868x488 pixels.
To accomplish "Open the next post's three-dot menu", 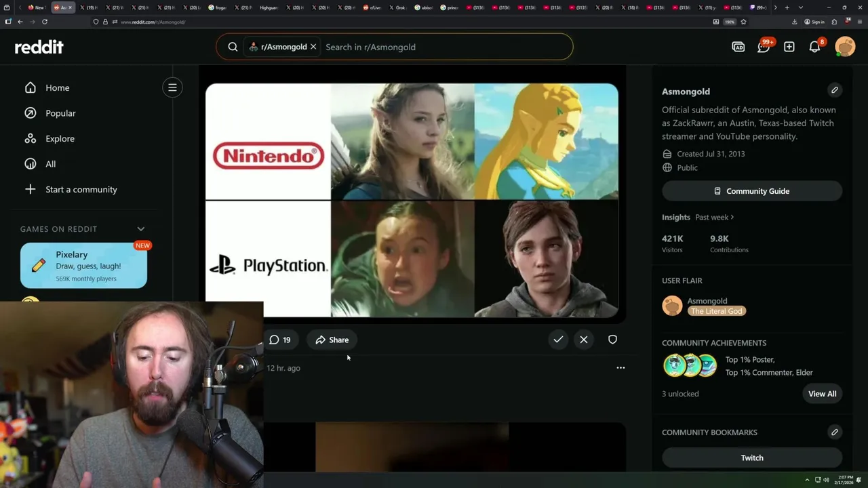I will click(620, 367).
